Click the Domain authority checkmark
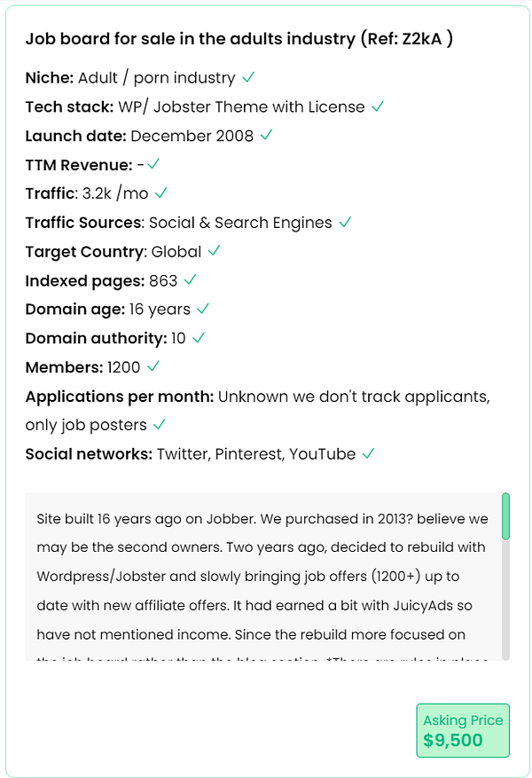 pyautogui.click(x=199, y=338)
